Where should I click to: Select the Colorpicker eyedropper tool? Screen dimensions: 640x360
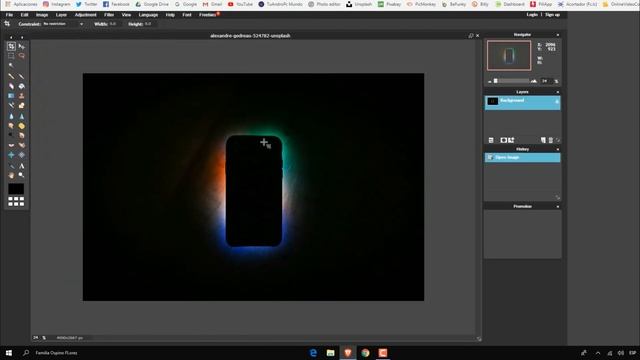click(x=11, y=166)
